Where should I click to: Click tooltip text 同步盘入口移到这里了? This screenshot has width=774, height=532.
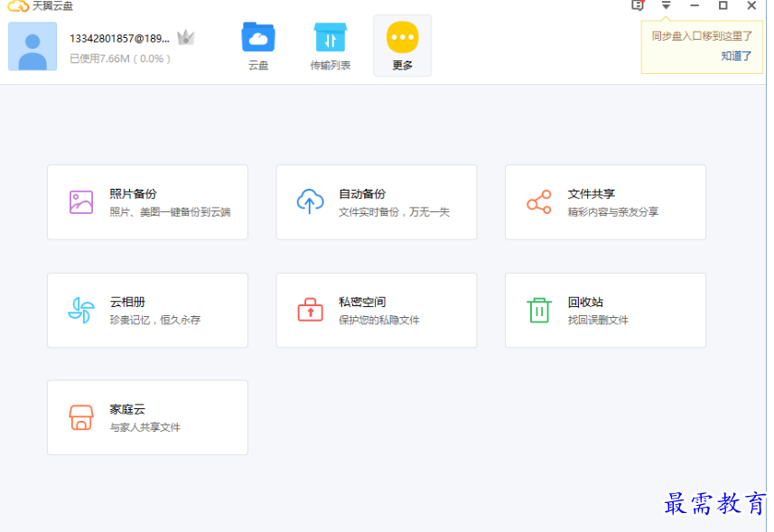702,36
